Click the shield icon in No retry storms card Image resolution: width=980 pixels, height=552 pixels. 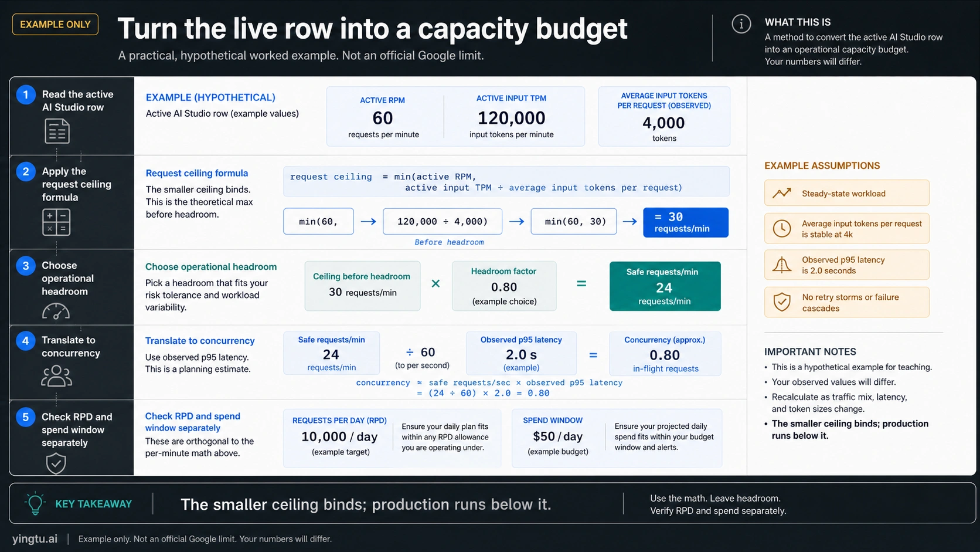tap(782, 302)
